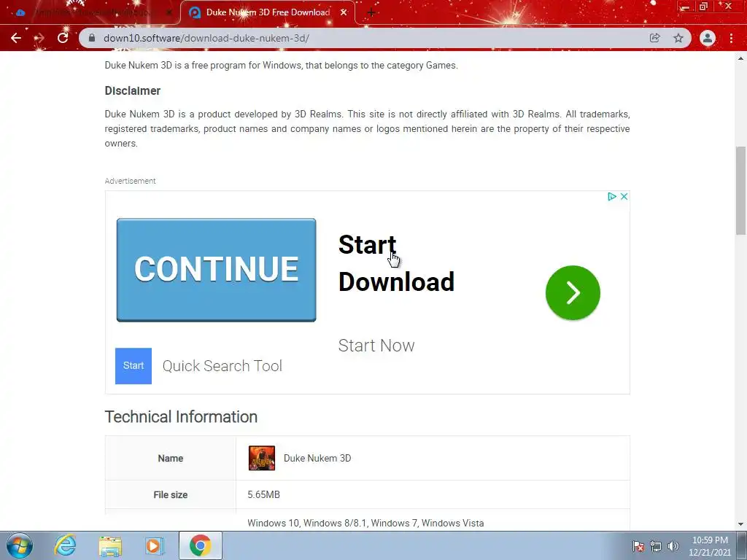This screenshot has width=747, height=560.
Task: Click the AdChoices triangle icon
Action: click(612, 197)
